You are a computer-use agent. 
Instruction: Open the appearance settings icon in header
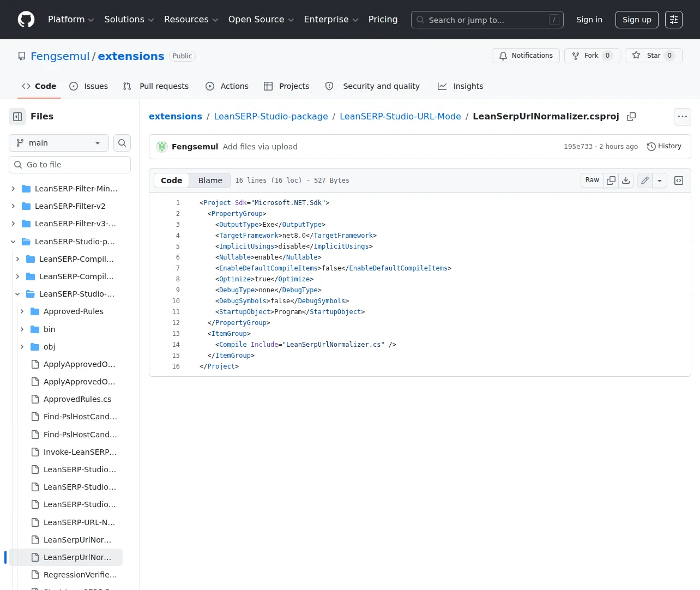674,20
